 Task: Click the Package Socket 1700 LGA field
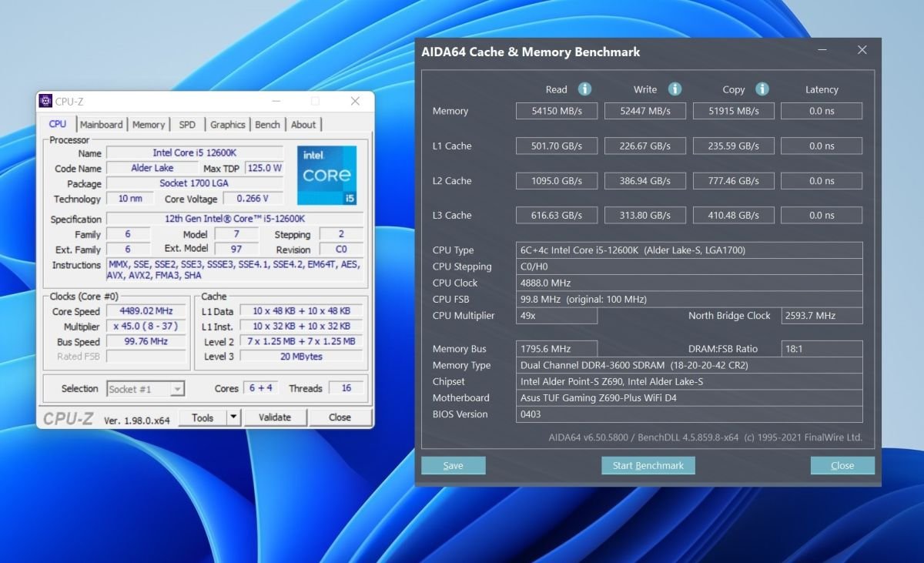[x=195, y=183]
